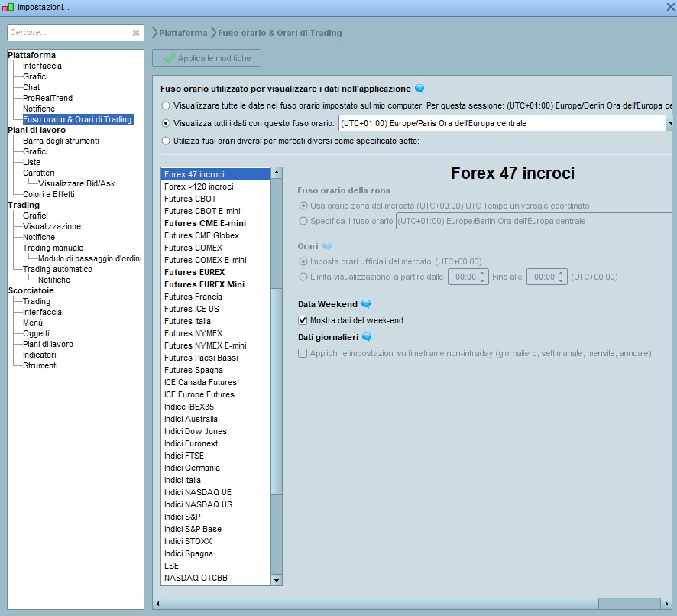This screenshot has width=677, height=616.
Task: Click the horizontal scrollbar right arrow
Action: pos(666,604)
